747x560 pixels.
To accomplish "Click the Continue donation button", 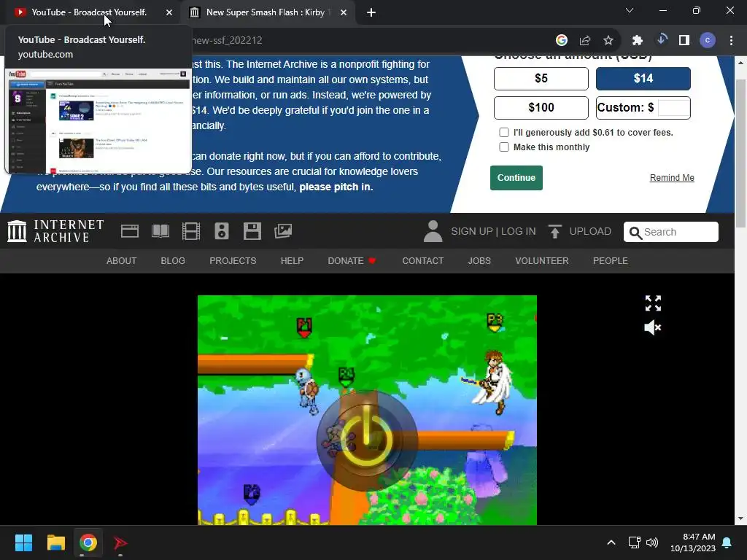I will pyautogui.click(x=516, y=178).
